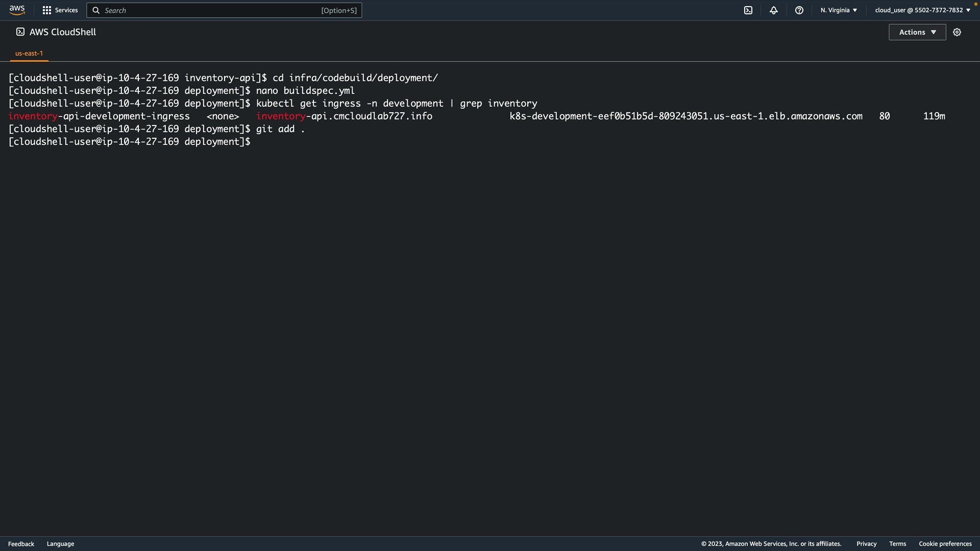Open the notifications bell

pyautogui.click(x=774, y=10)
